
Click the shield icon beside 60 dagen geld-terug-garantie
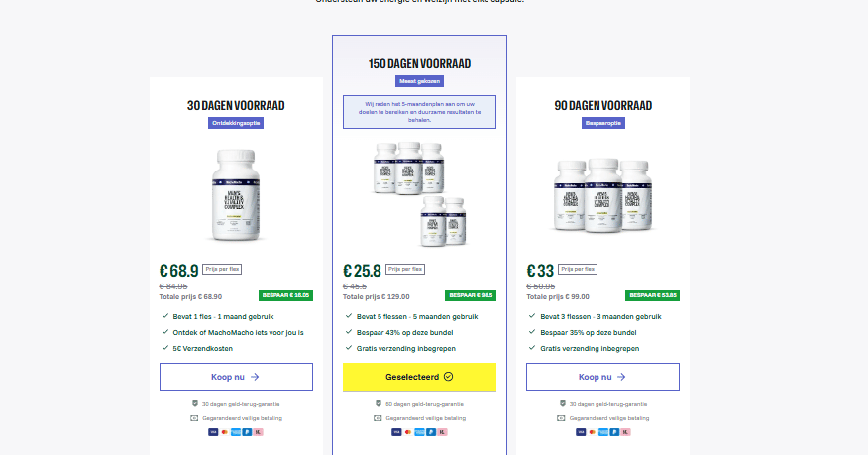[379, 404]
